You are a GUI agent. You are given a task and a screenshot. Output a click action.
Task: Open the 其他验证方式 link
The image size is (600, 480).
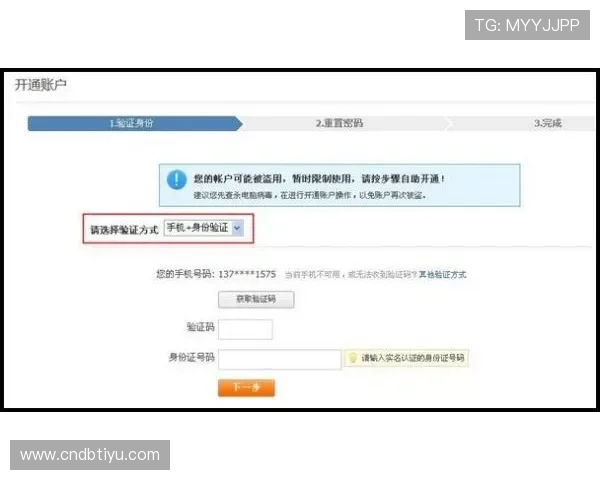[x=442, y=274]
